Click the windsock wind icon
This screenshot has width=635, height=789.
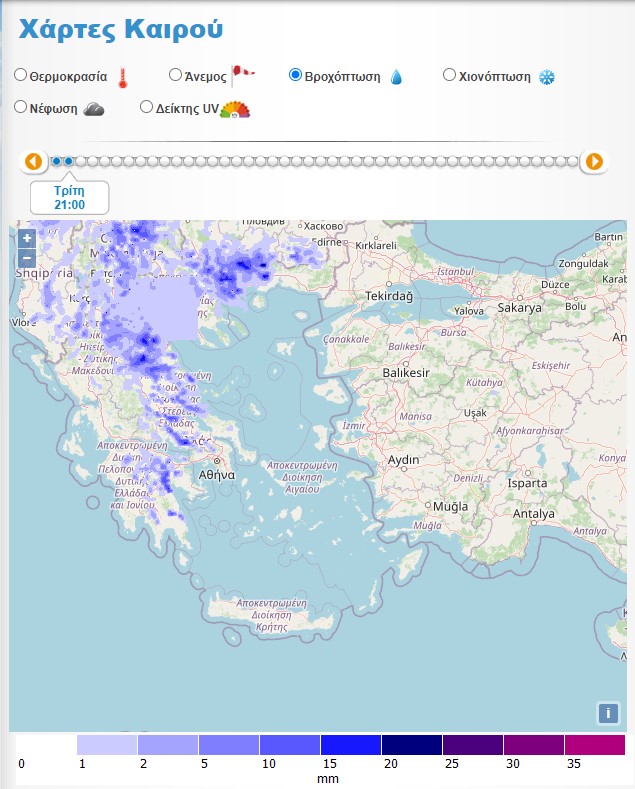click(x=243, y=75)
